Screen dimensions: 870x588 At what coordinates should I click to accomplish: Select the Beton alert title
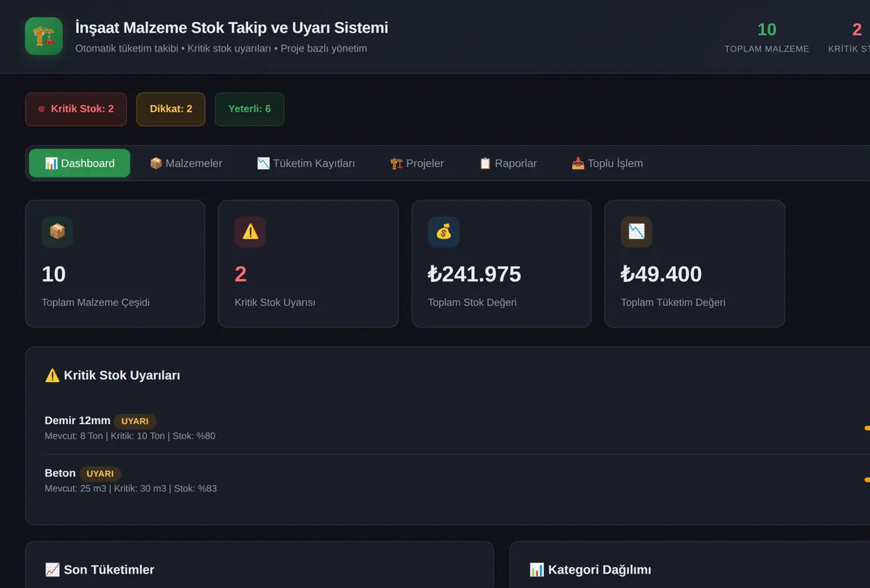pyautogui.click(x=60, y=473)
